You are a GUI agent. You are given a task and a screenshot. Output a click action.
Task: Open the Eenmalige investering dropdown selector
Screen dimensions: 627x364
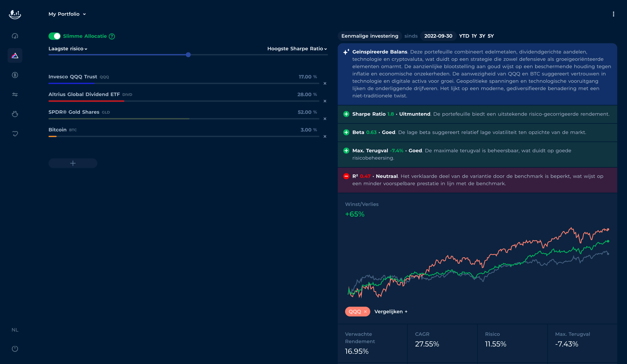click(370, 36)
